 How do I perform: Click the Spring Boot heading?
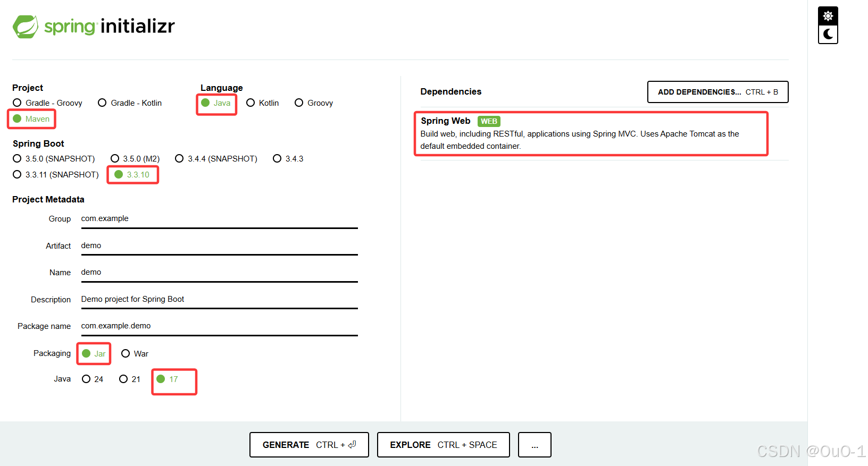tap(38, 143)
